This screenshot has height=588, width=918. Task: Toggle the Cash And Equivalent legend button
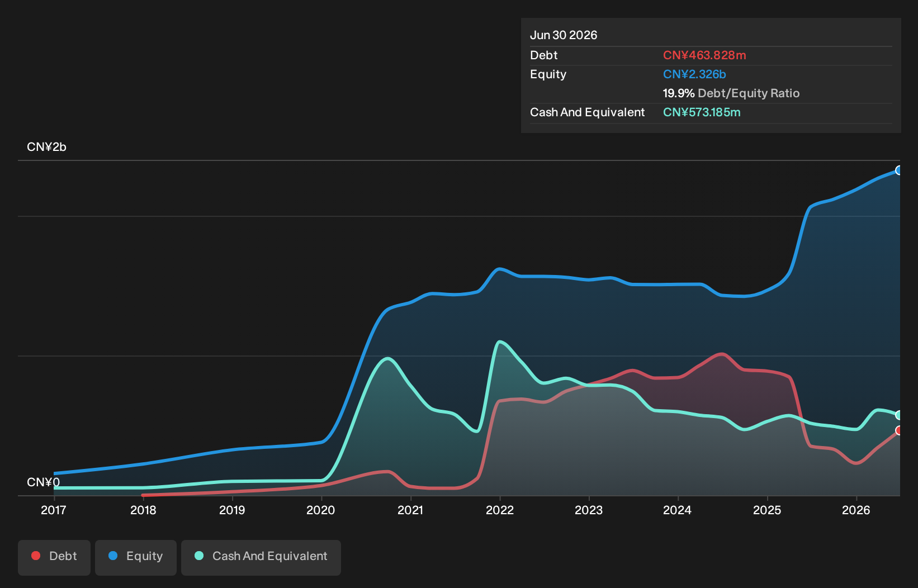pos(261,557)
